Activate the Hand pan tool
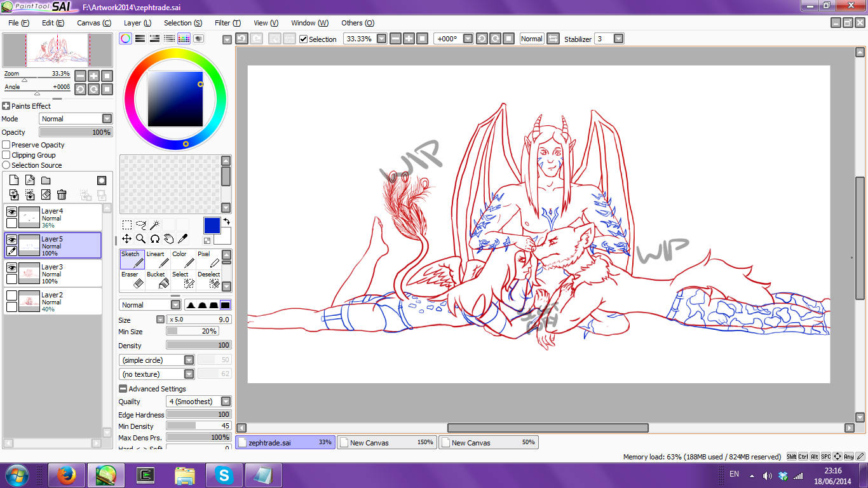868x488 pixels. [168, 239]
